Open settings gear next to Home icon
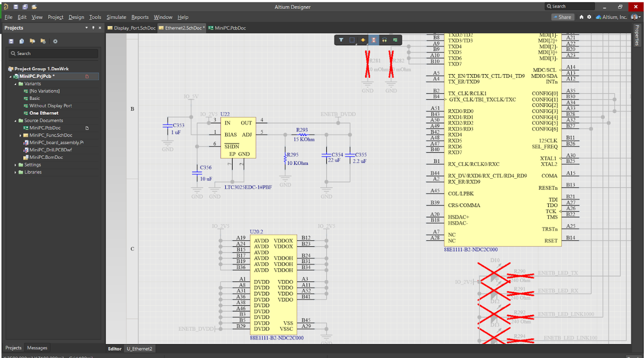 pos(589,17)
